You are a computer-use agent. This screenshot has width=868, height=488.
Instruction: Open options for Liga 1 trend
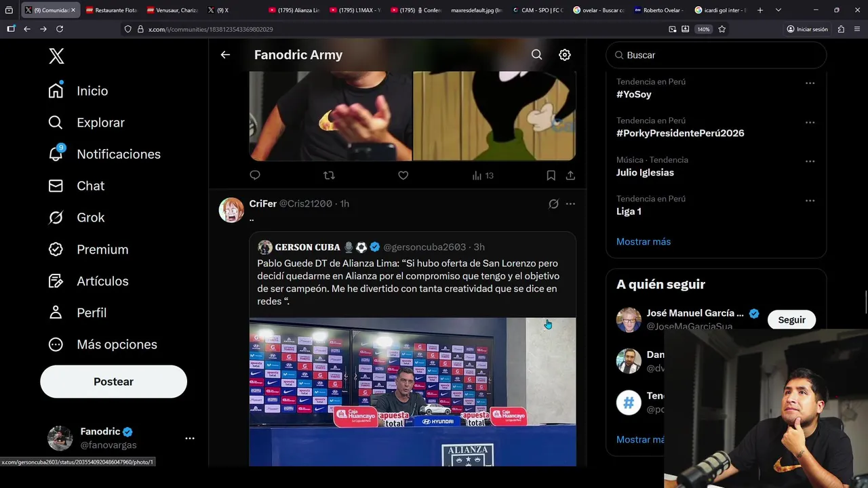[x=810, y=200]
